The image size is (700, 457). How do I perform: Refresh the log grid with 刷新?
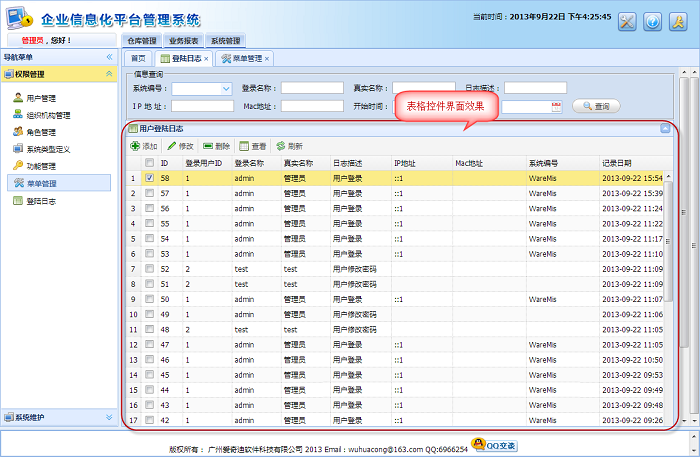(x=289, y=146)
